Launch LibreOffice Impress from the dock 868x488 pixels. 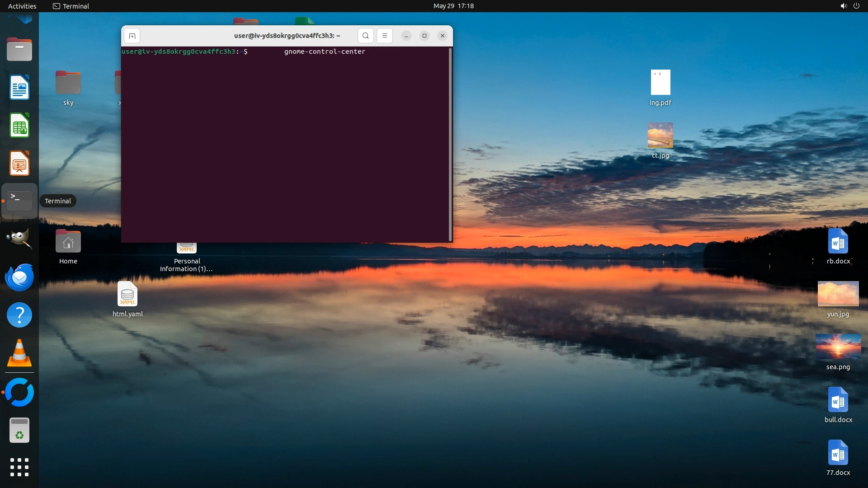(x=19, y=163)
